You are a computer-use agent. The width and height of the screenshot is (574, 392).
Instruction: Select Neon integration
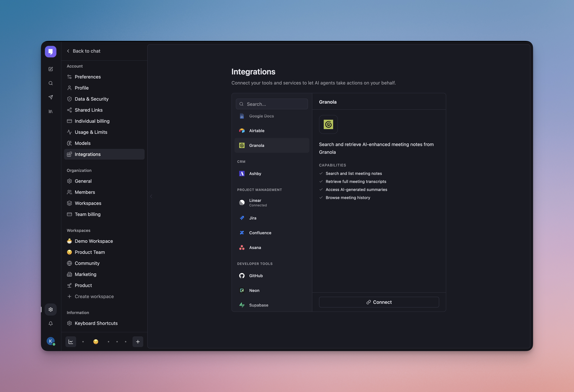point(272,291)
